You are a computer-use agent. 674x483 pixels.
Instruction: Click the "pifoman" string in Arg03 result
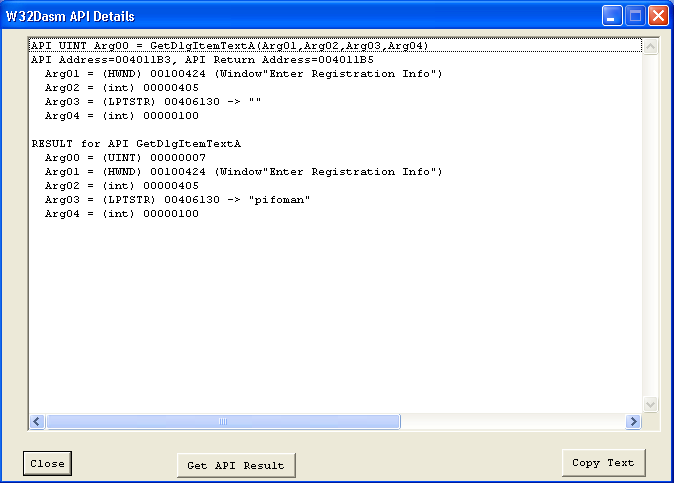click(x=279, y=200)
